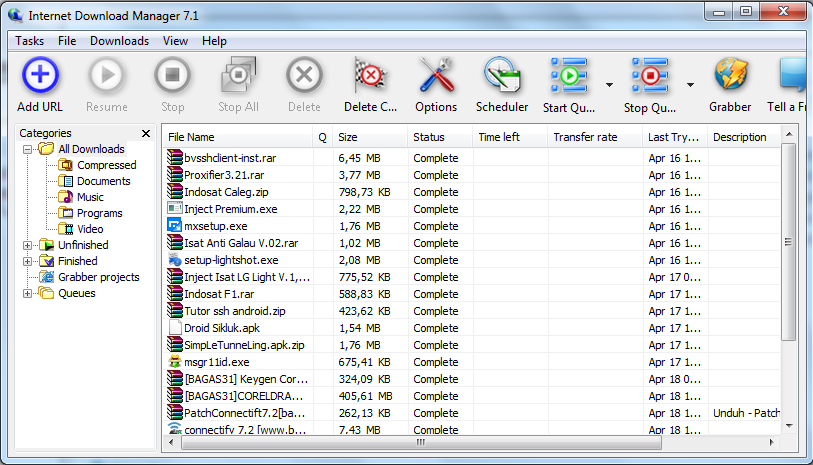Select setup-lightshot.exe file icon

pyautogui.click(x=175, y=260)
